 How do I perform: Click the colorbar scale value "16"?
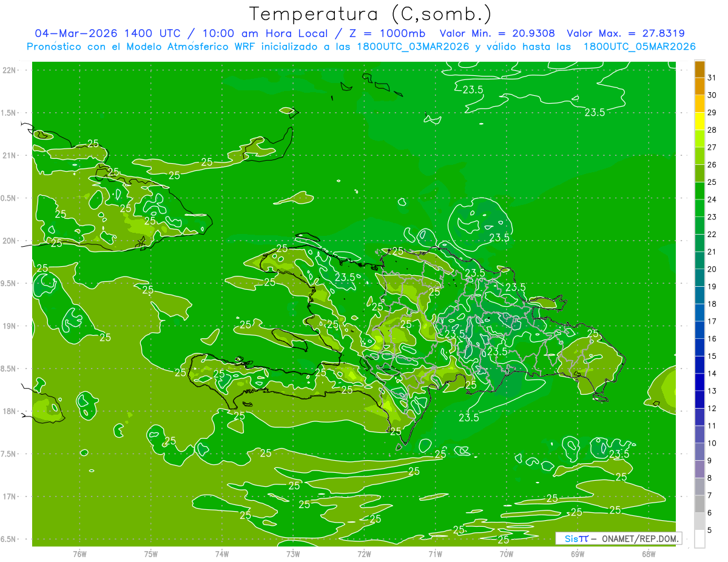(x=712, y=339)
